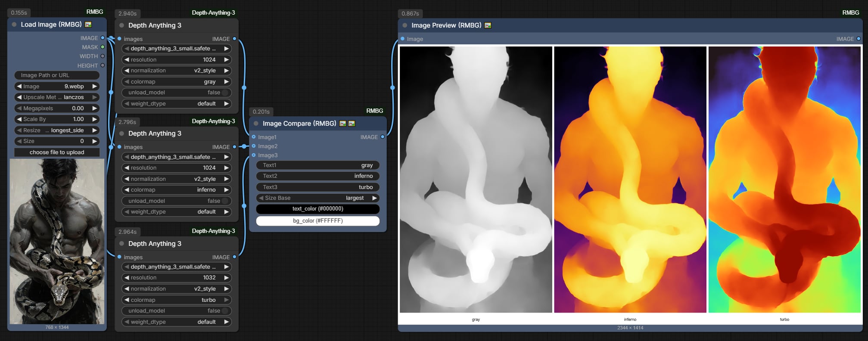Viewport: 868px width, 341px height.
Task: Collapse the Depth Anything 3 node with inferno colormap
Action: [121, 133]
